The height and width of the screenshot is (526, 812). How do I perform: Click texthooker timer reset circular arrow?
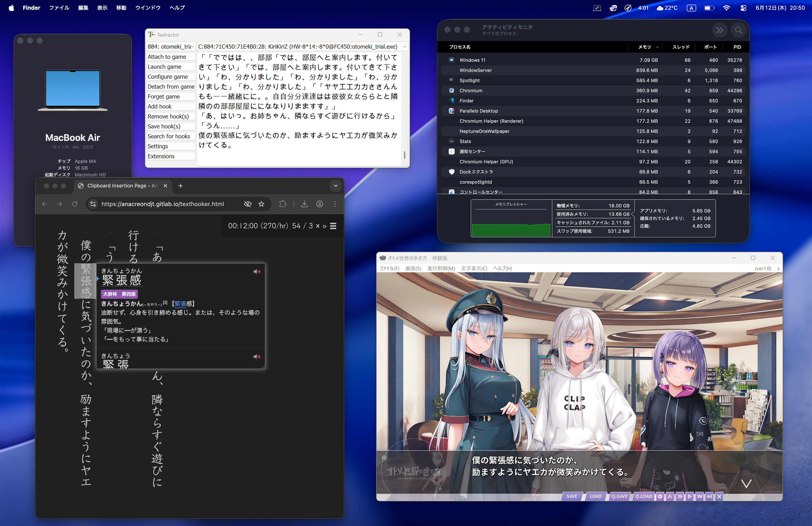coord(325,226)
